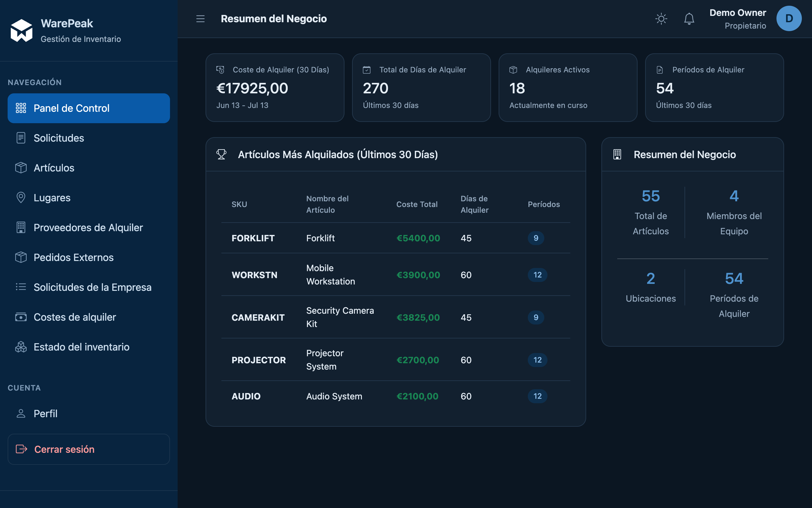This screenshot has width=812, height=508.
Task: Click the Resumen del Negocio building icon
Action: 617,155
